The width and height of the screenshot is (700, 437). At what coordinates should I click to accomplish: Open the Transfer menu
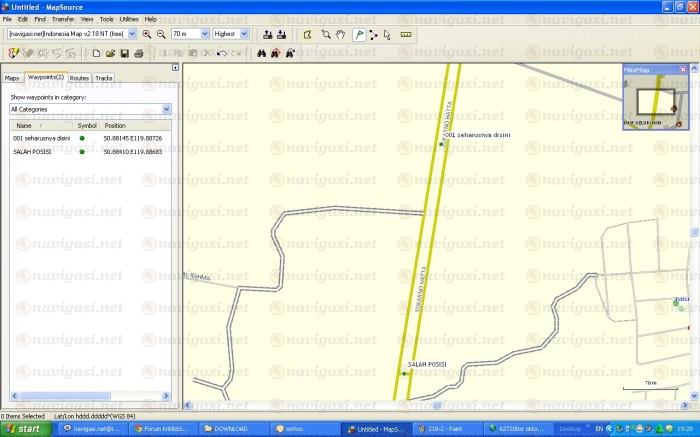63,19
